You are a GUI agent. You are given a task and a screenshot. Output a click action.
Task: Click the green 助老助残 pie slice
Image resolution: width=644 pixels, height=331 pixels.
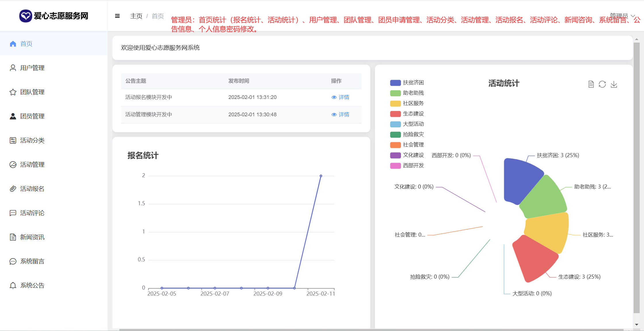coord(545,199)
